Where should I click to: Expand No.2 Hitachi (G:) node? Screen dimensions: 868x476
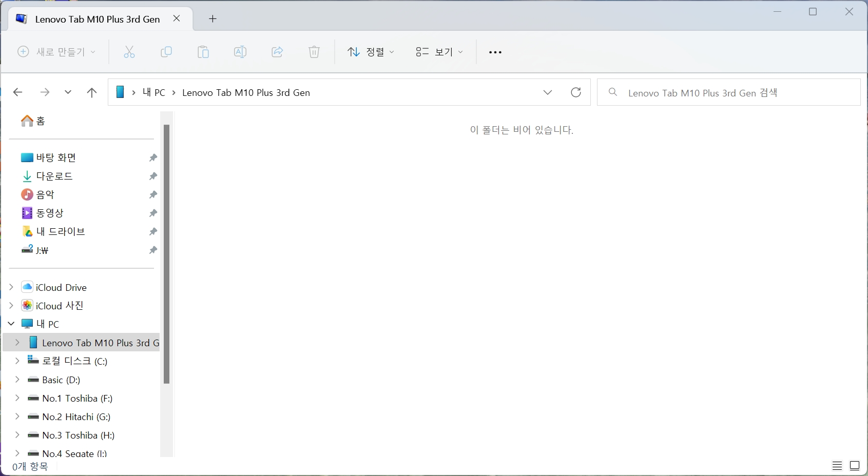coord(17,417)
